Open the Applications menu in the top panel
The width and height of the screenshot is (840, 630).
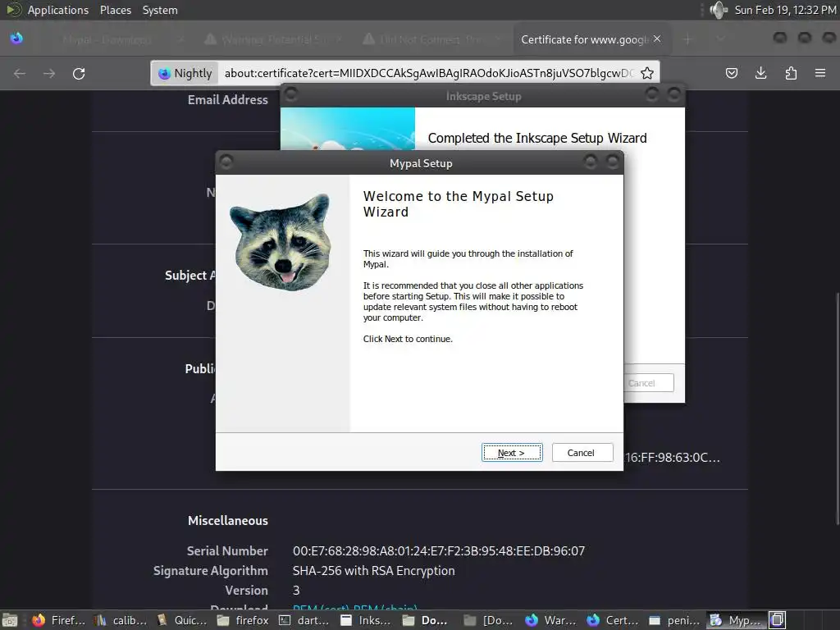click(58, 10)
